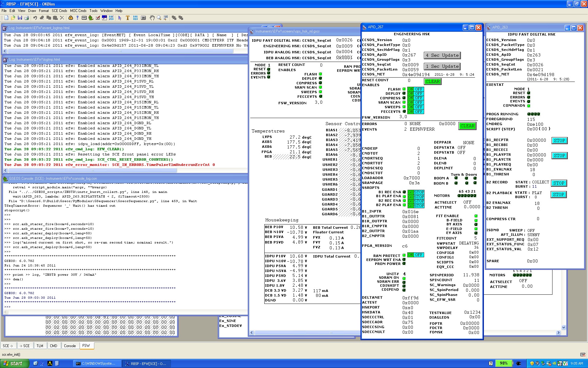Select the arrow pointer tool

(x=120, y=18)
